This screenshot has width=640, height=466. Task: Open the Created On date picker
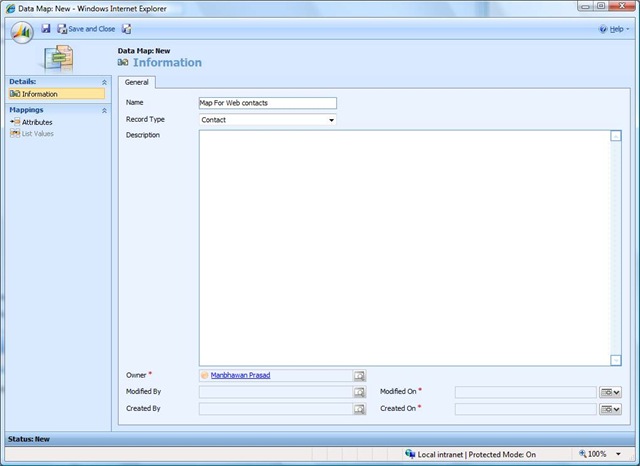610,409
